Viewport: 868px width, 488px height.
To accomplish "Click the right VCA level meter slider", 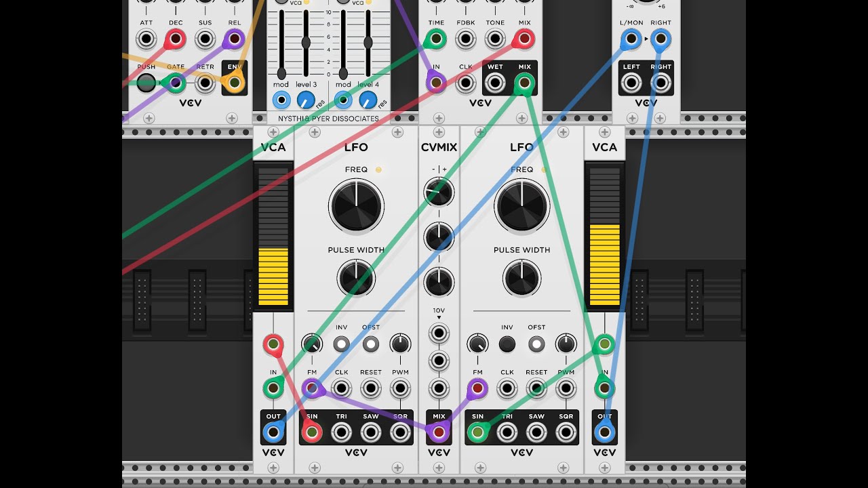I will [x=605, y=236].
